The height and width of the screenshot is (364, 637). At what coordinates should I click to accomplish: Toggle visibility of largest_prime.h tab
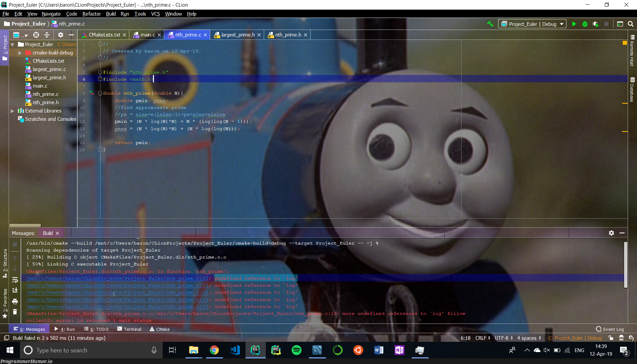[259, 35]
